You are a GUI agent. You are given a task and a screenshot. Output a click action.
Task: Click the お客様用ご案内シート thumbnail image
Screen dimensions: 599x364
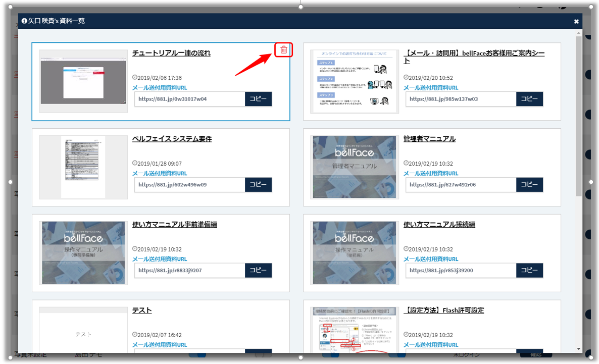pyautogui.click(x=355, y=81)
